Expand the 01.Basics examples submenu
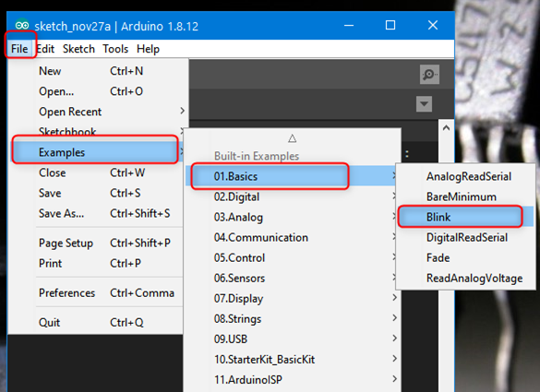540x392 pixels. pos(292,176)
